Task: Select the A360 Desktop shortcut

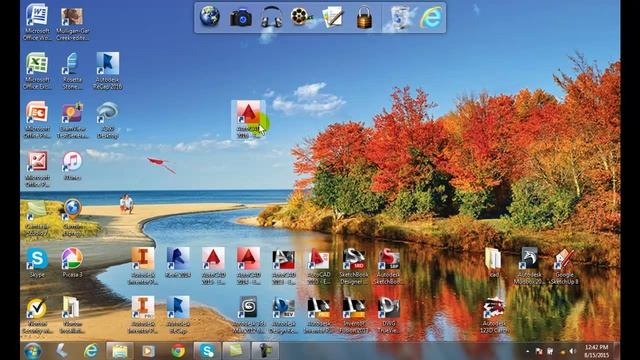Action: click(108, 120)
